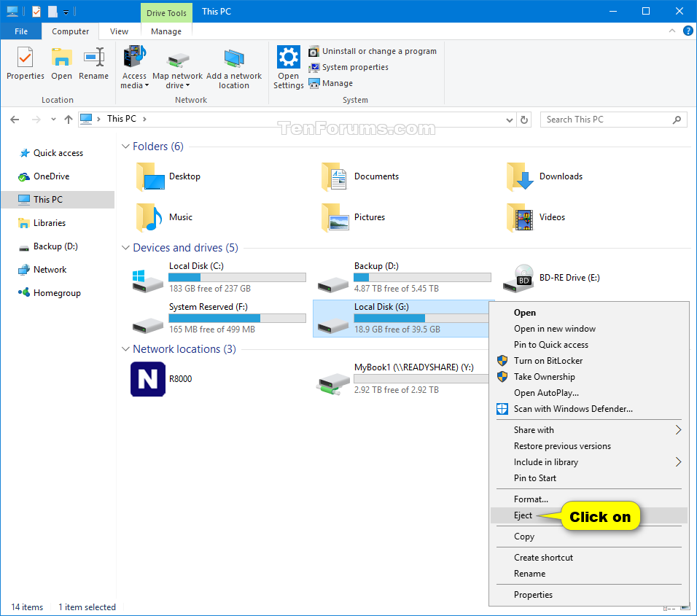Click the Forward navigation arrow

pyautogui.click(x=36, y=119)
